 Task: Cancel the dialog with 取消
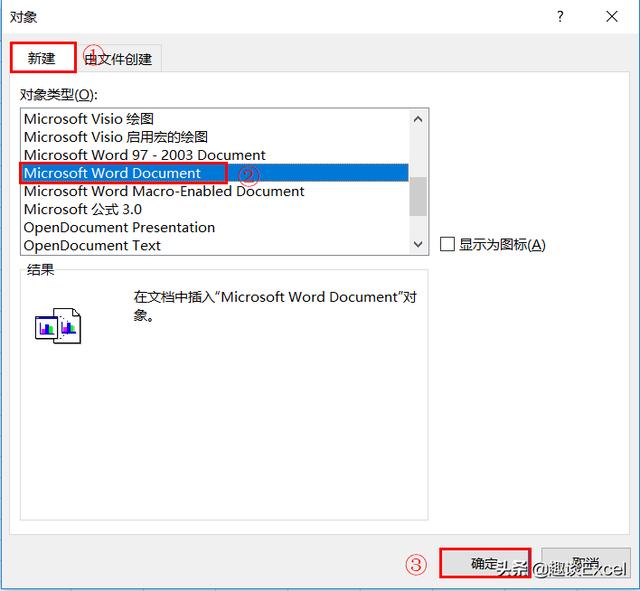pyautogui.click(x=586, y=563)
